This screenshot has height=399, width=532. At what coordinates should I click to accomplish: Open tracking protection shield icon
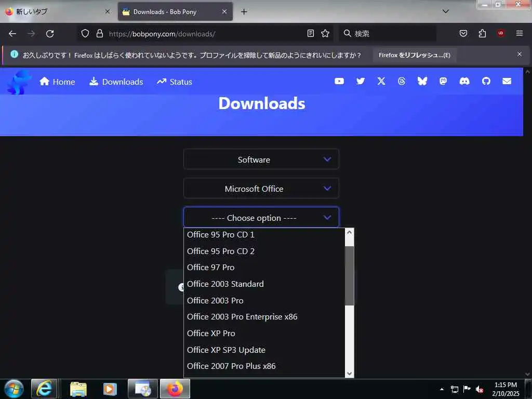85,33
